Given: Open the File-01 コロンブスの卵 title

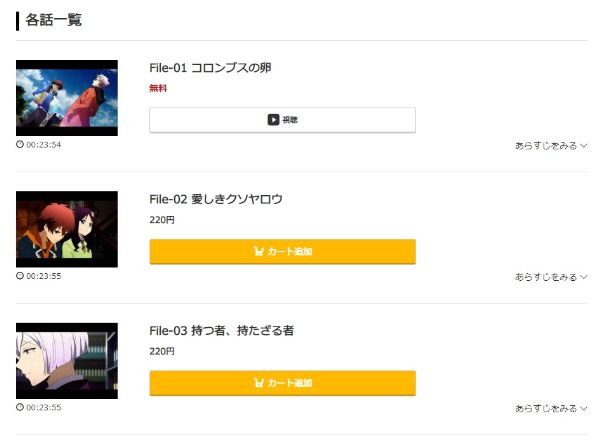Looking at the screenshot, I should pyautogui.click(x=210, y=68).
